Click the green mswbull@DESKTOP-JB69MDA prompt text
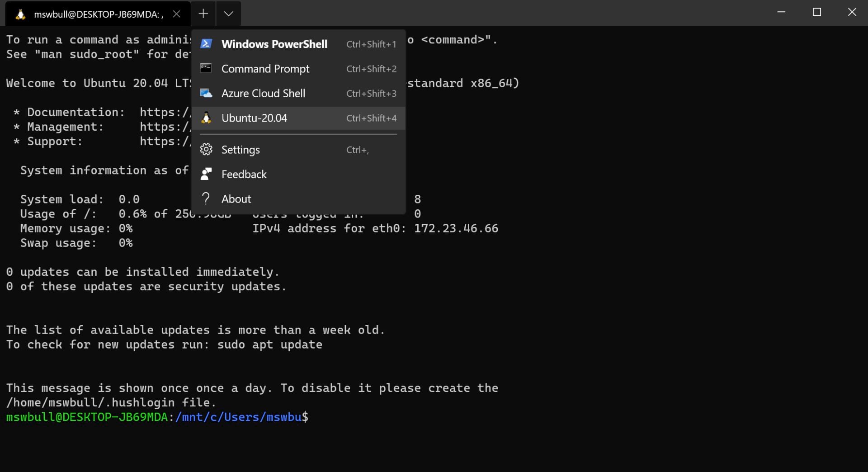This screenshot has width=868, height=472. (x=87, y=417)
